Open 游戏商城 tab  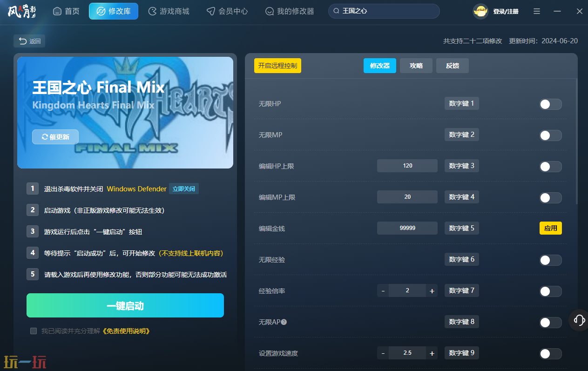coord(169,11)
